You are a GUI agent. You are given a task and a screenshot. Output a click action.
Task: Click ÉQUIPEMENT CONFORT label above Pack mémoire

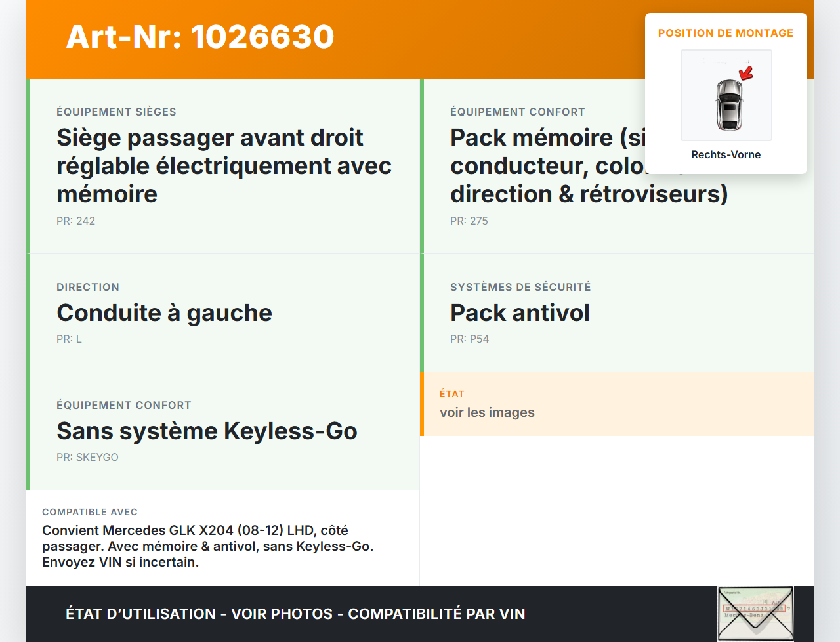point(517,112)
